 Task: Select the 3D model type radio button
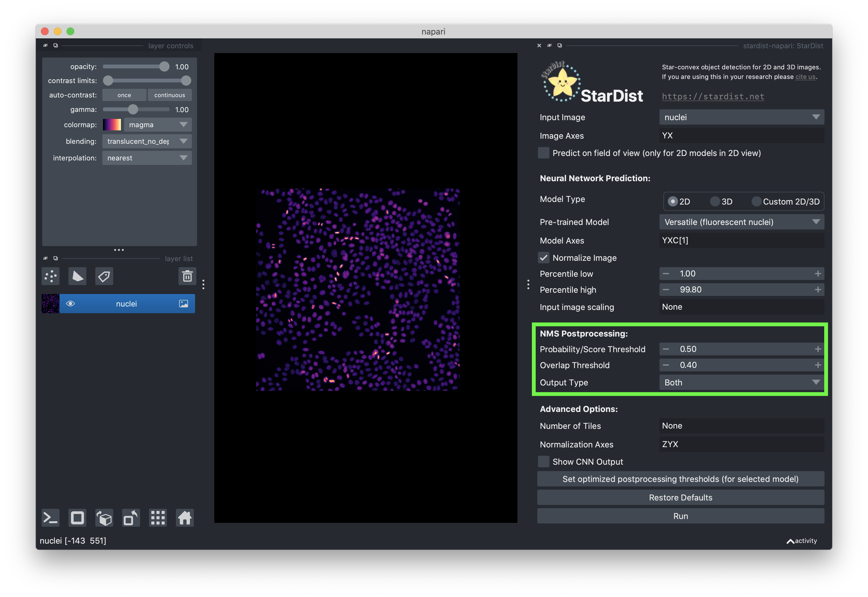click(715, 202)
